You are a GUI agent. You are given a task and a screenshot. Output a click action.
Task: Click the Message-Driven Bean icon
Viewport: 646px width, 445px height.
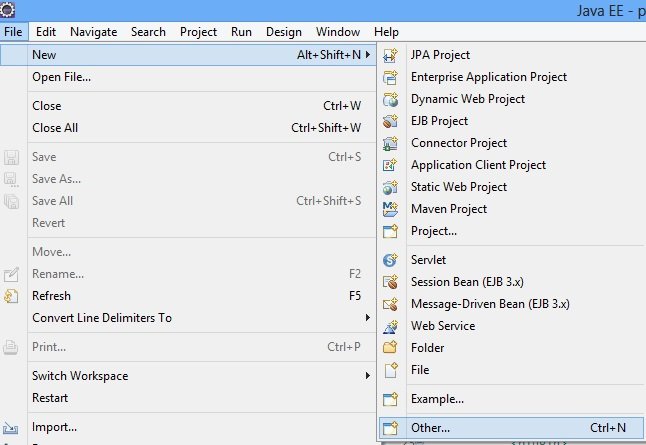[x=390, y=304]
